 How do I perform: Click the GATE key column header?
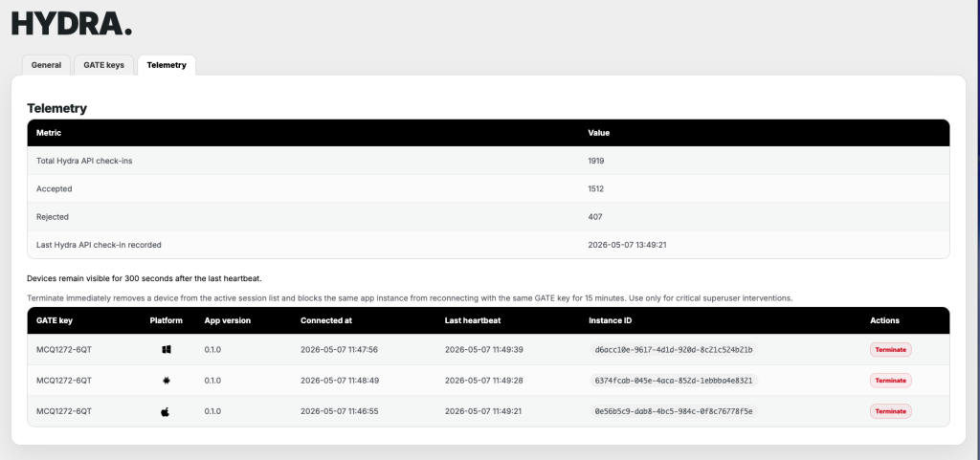coord(55,320)
